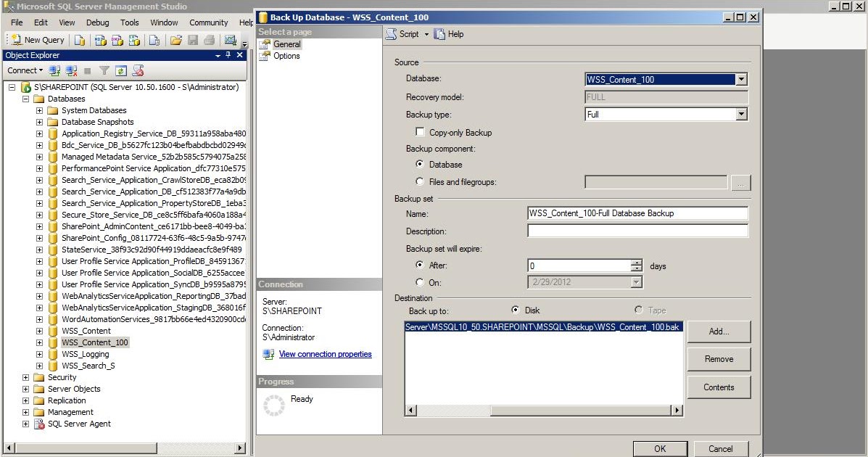This screenshot has height=457, width=868.
Task: Open the Object Explorer filter icon
Action: pyautogui.click(x=105, y=70)
